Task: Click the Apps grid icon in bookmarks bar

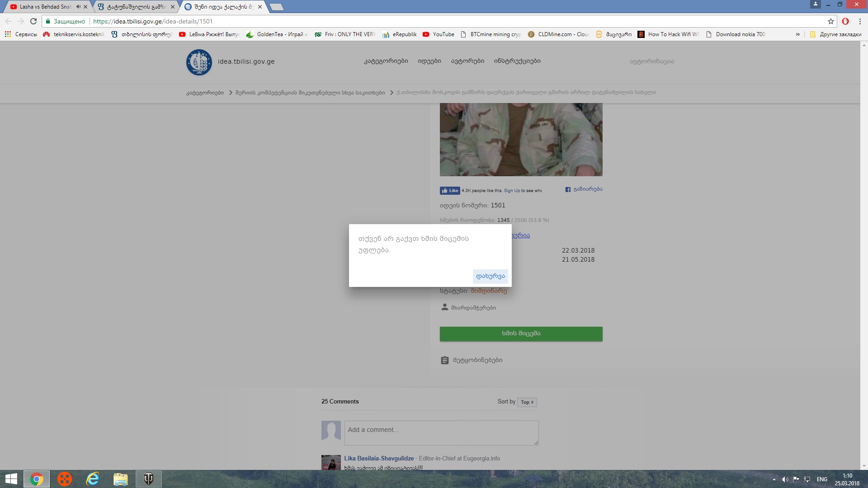Action: click(x=8, y=34)
